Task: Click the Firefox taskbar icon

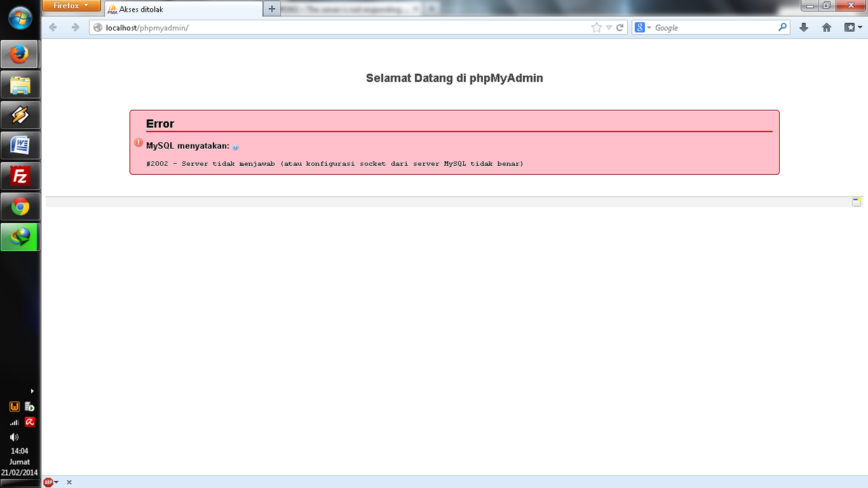Action: click(x=20, y=54)
